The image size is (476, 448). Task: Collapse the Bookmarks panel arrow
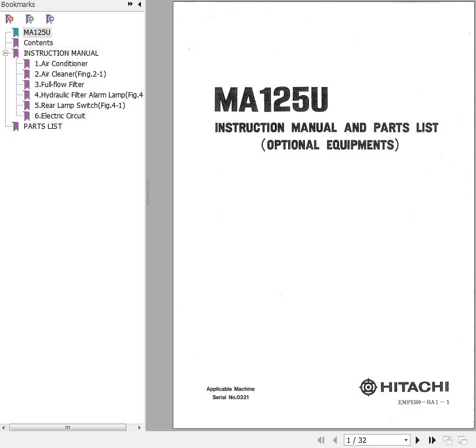point(139,4)
